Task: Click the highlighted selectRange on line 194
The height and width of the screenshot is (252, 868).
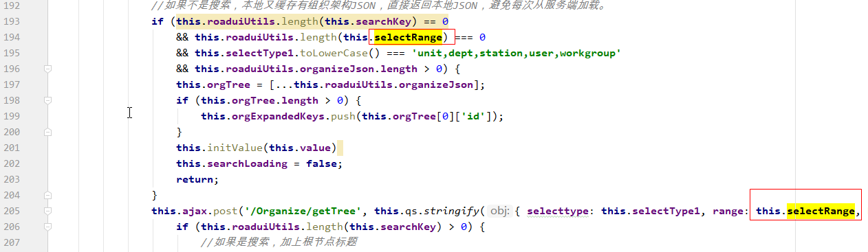Action: 408,37
